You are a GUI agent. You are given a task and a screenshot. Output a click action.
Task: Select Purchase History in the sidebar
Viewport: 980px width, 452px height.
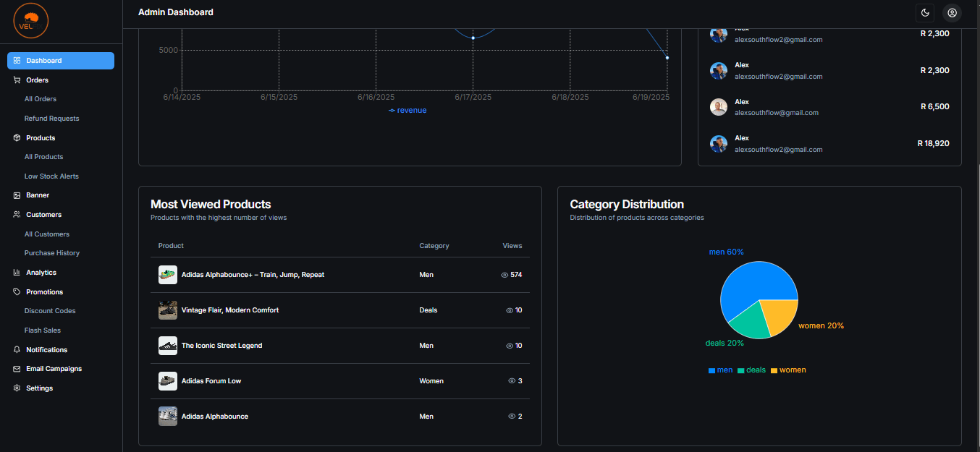pyautogui.click(x=52, y=252)
